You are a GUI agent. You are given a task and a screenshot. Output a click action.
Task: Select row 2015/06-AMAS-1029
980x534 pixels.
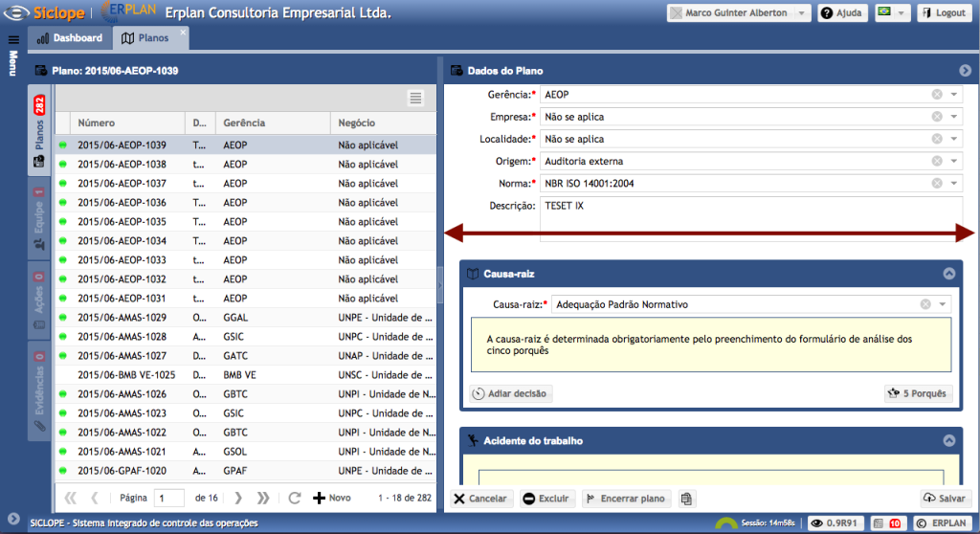[246, 318]
